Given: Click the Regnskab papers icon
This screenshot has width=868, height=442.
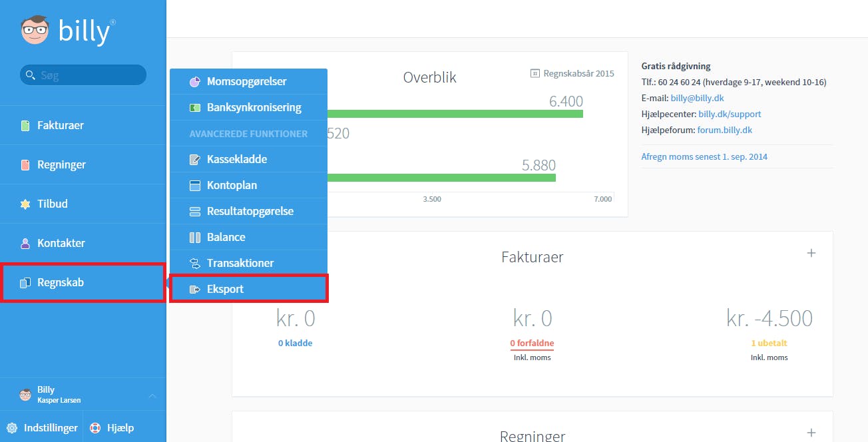Looking at the screenshot, I should click(25, 283).
